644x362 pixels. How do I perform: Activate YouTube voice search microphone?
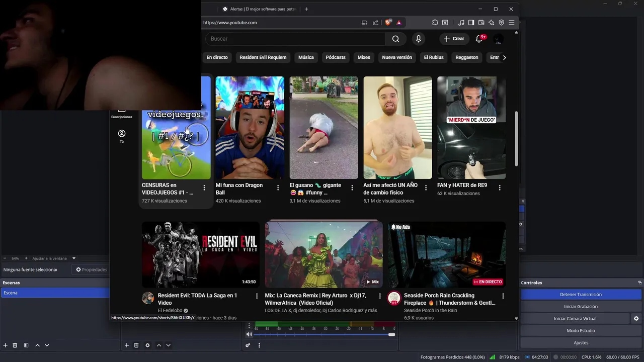click(418, 39)
